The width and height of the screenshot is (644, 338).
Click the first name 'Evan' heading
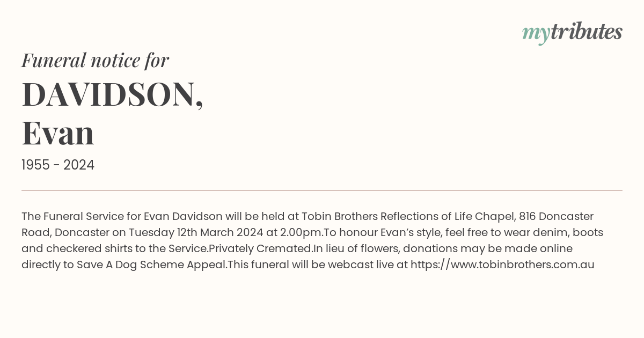pos(58,133)
